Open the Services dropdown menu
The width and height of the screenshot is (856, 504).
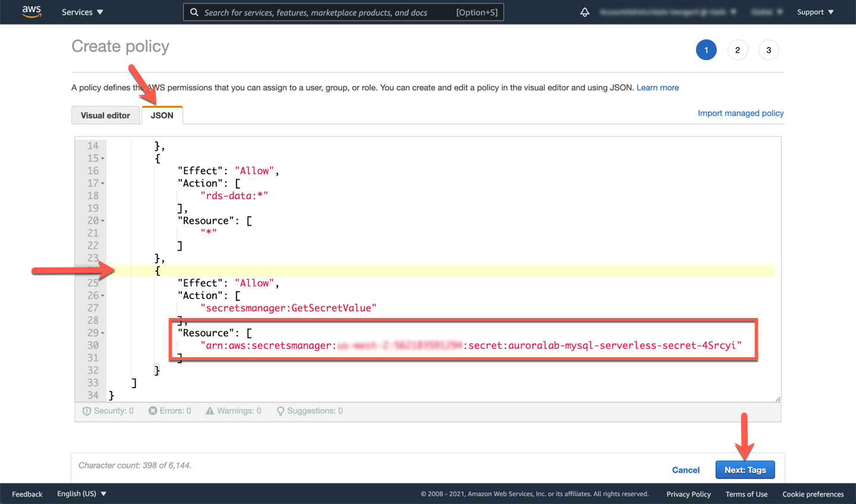click(x=82, y=12)
